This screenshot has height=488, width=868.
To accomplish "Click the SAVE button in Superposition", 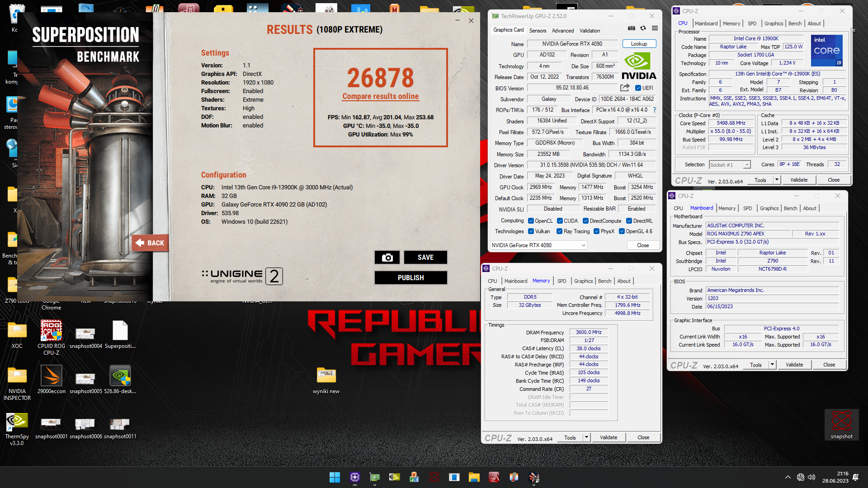I will click(x=425, y=257).
